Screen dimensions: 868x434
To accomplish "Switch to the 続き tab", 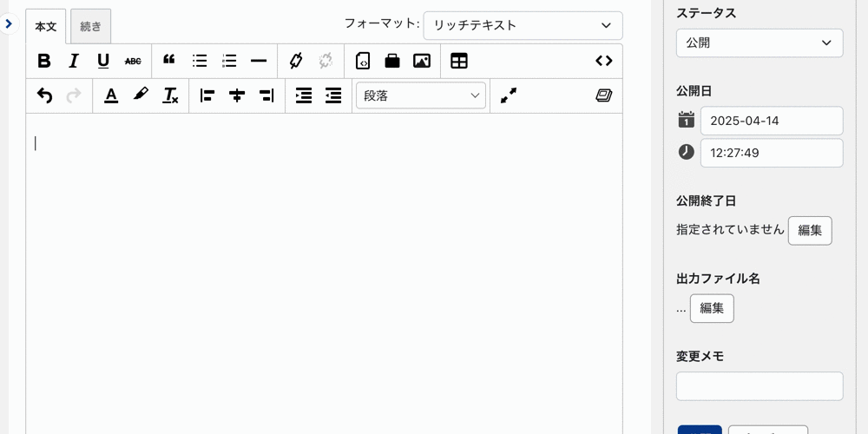I will click(90, 26).
